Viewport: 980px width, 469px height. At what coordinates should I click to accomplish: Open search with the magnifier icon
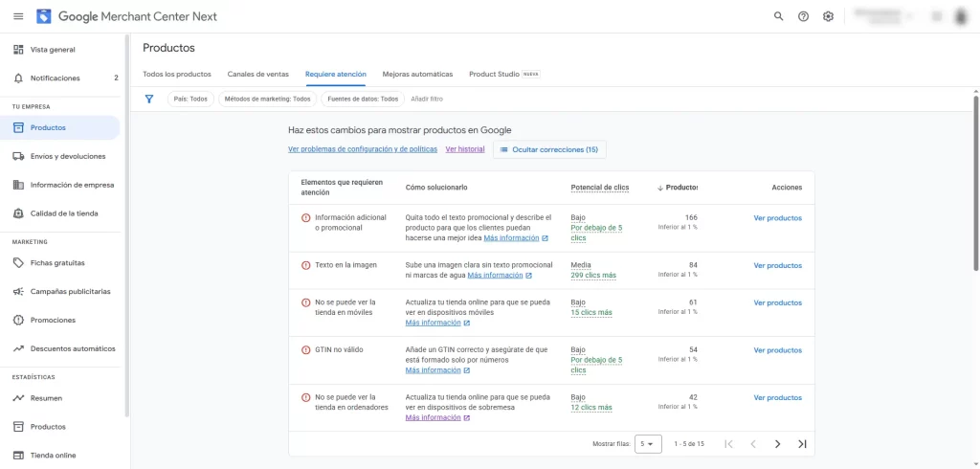(x=778, y=17)
